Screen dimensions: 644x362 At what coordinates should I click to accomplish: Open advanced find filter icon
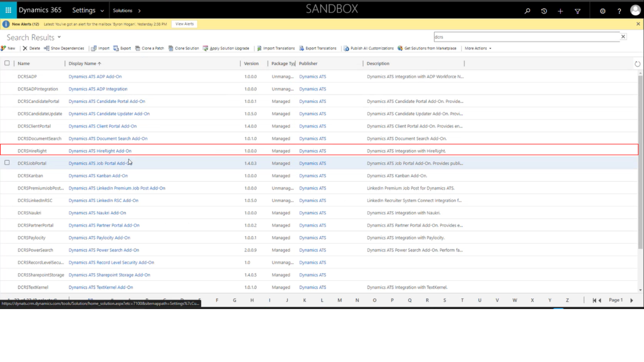click(577, 11)
